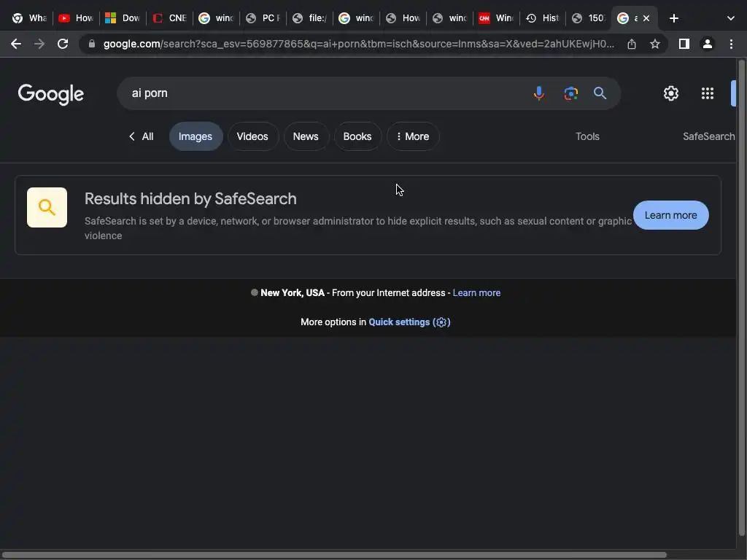Open the Quick settings link
This screenshot has height=560, width=747.
(x=409, y=322)
